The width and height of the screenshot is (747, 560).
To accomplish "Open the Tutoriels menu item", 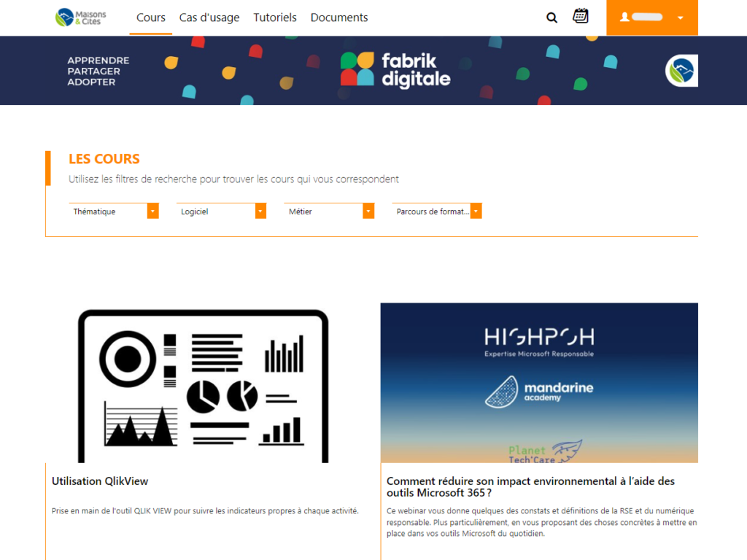I will coord(275,17).
